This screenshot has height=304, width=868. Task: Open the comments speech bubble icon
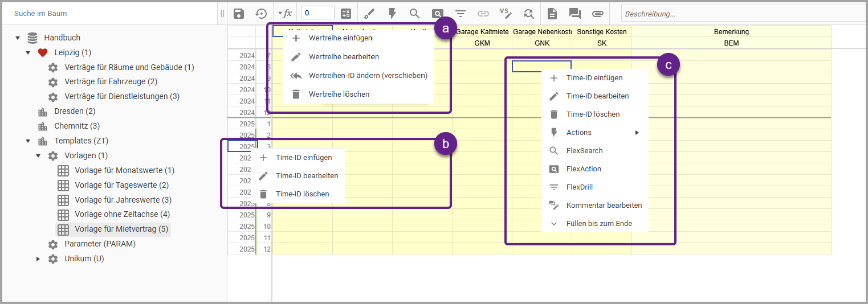tap(574, 14)
